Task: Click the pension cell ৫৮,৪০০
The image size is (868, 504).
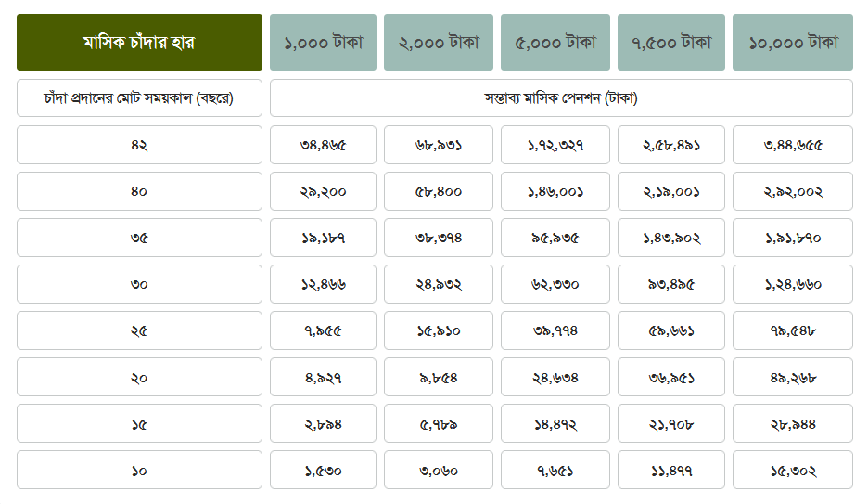Action: point(439,191)
